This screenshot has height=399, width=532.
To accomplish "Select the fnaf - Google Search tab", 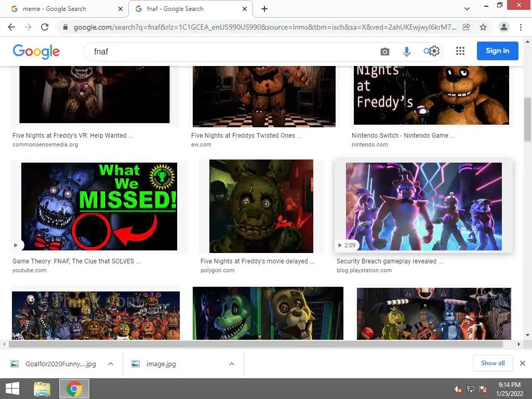I will [191, 9].
